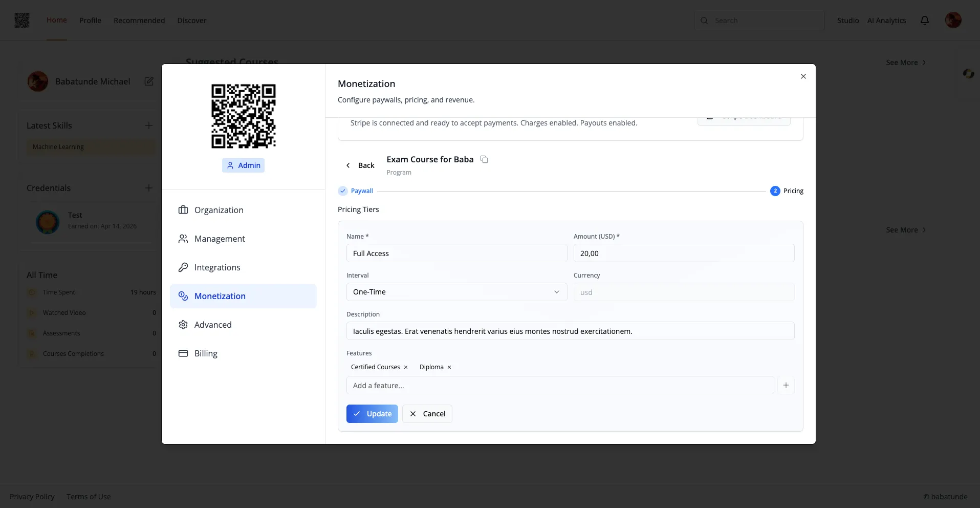Image resolution: width=980 pixels, height=508 pixels.
Task: Open the Advanced settings section
Action: [243, 325]
